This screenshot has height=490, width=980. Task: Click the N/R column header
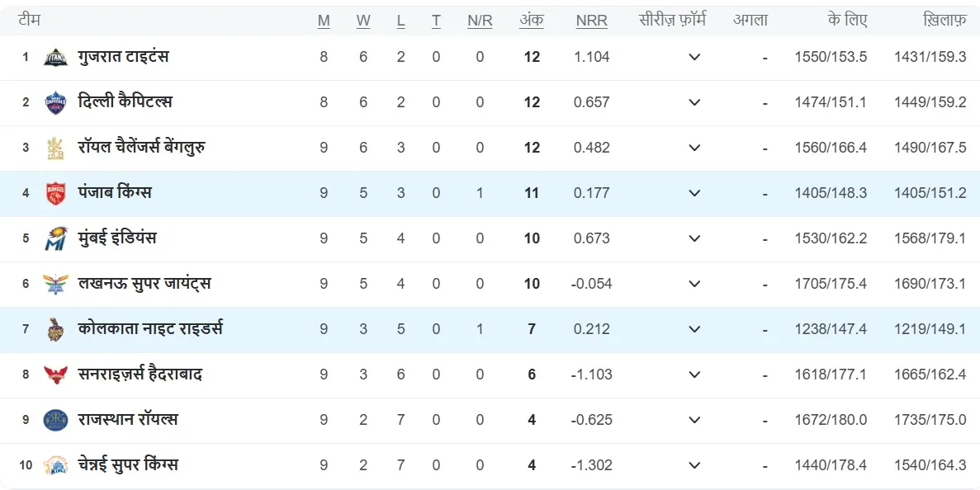pyautogui.click(x=480, y=21)
